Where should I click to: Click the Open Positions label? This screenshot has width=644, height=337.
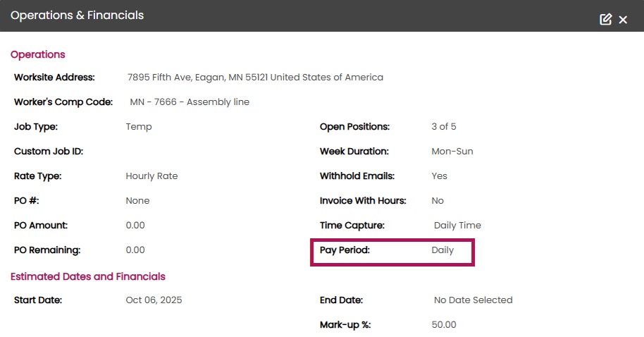click(354, 127)
